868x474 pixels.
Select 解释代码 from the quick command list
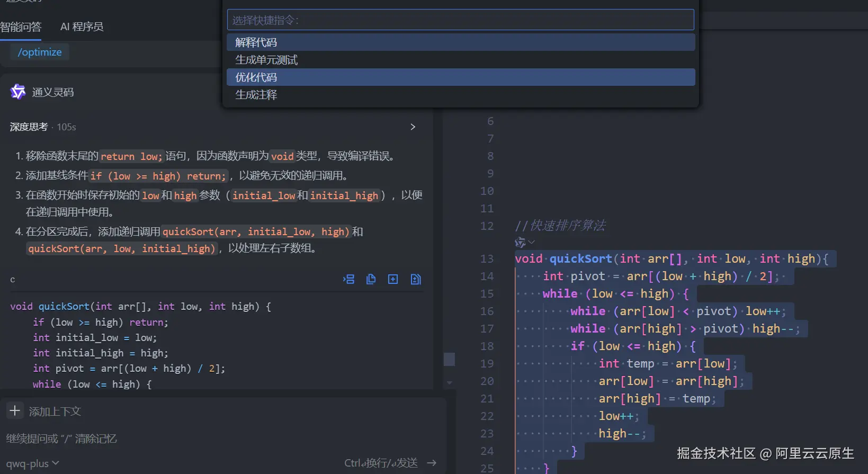pyautogui.click(x=461, y=42)
